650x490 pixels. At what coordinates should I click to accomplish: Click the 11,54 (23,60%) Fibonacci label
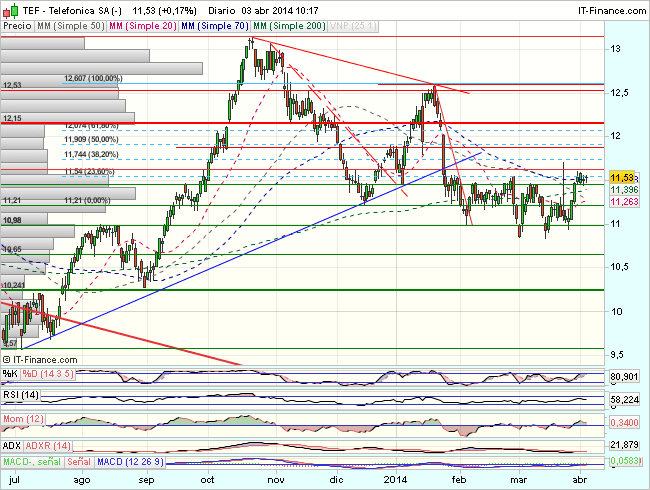89,171
